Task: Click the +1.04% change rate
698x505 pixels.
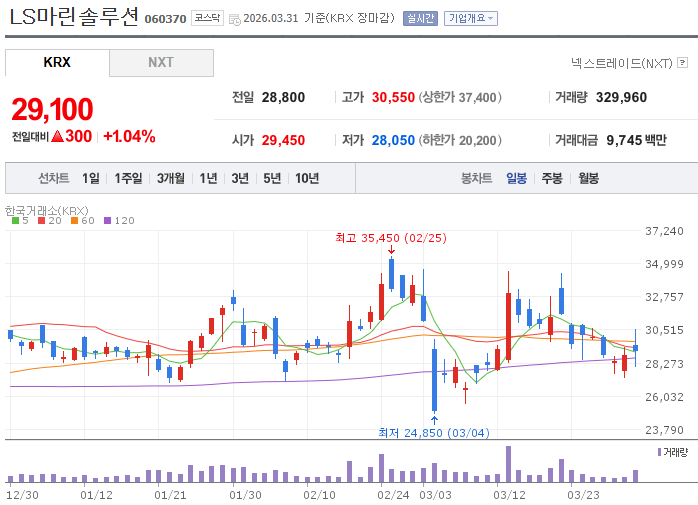Action: 129,136
